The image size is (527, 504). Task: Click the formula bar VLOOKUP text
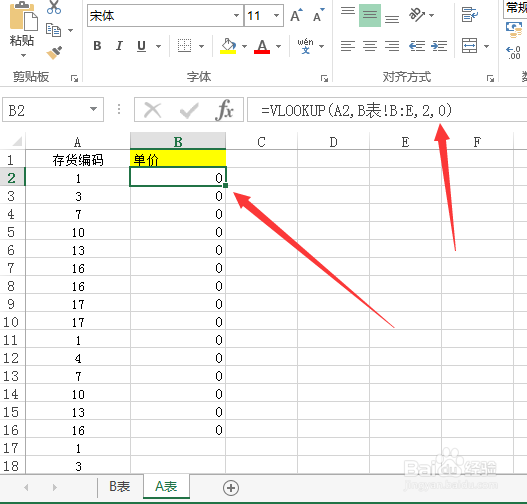tap(356, 110)
